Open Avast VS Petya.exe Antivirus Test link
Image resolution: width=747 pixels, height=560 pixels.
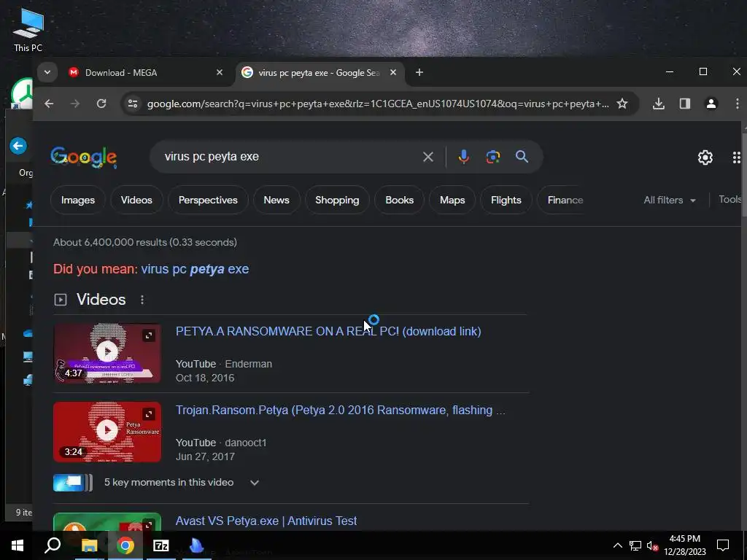point(266,521)
